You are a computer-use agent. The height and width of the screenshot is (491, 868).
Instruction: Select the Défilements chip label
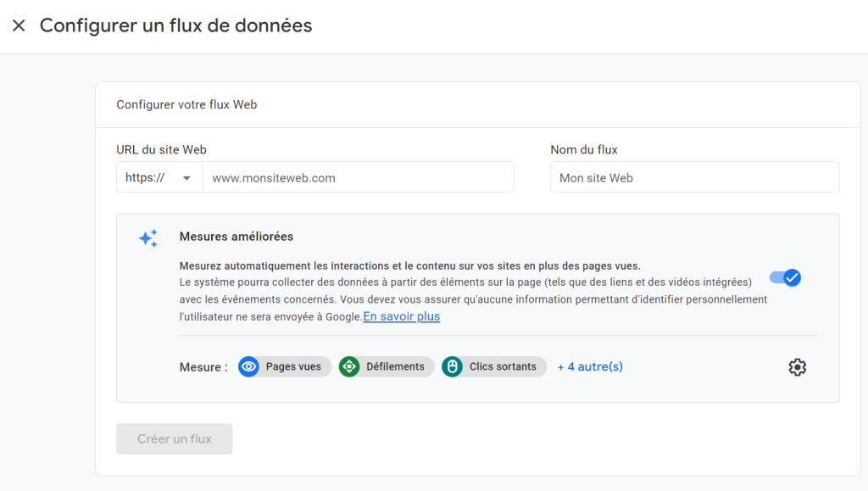[x=395, y=366]
